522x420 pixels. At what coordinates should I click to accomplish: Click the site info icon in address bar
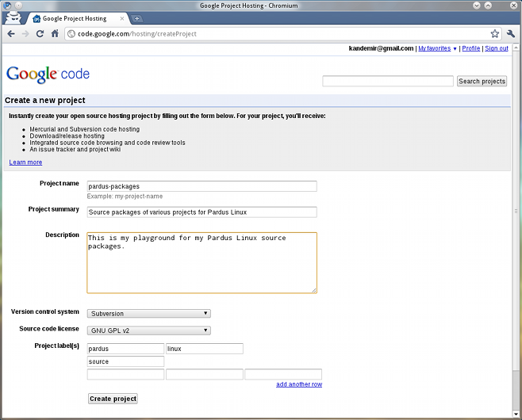tap(71, 34)
